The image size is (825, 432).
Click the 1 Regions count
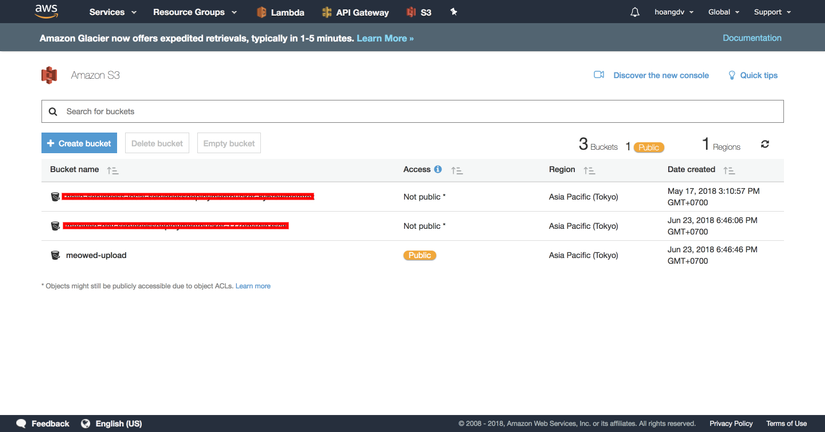coord(721,144)
